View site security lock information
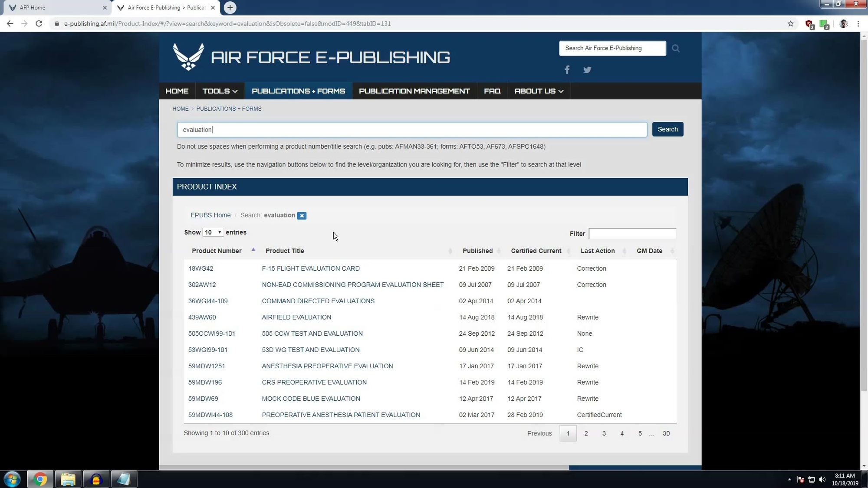Image resolution: width=868 pixels, height=488 pixels. coord(56,23)
